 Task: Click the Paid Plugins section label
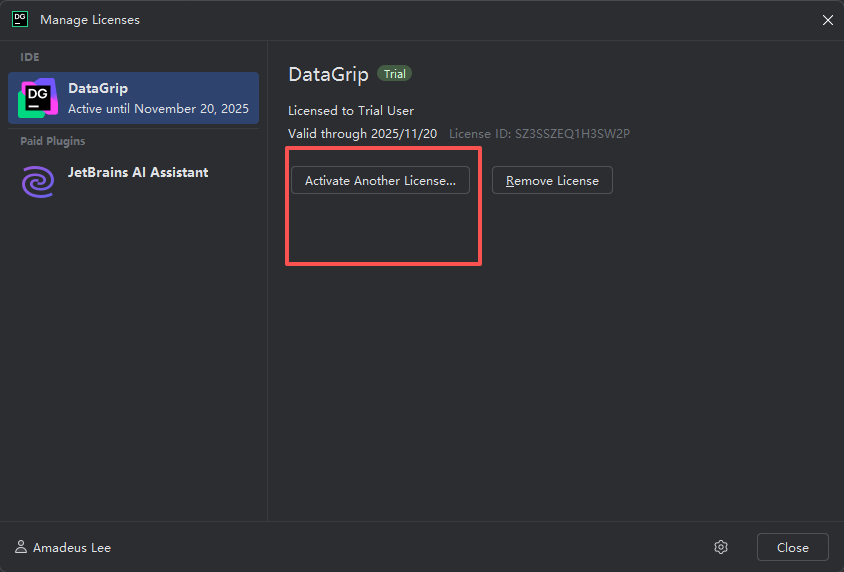click(53, 141)
